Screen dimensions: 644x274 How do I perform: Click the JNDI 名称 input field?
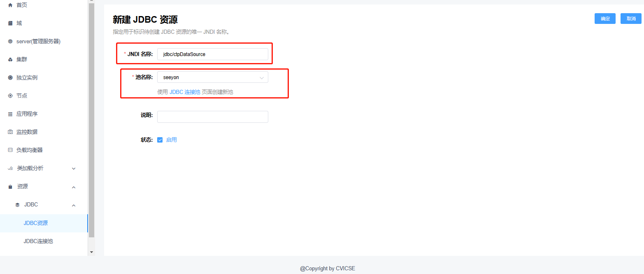(x=212, y=54)
